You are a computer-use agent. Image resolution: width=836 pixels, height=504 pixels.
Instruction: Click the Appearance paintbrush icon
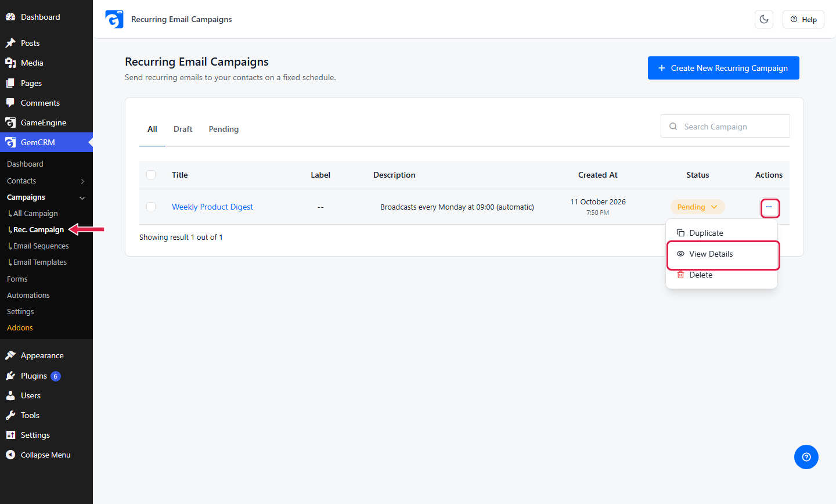point(10,355)
